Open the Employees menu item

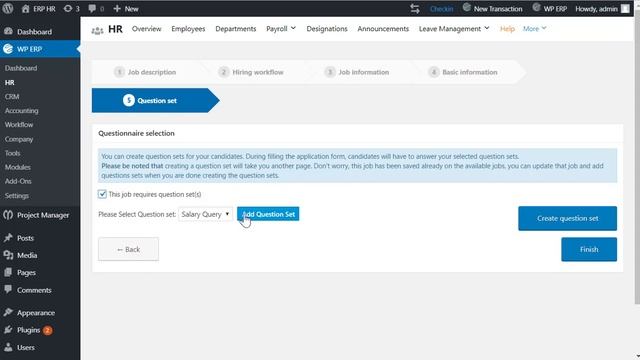(188, 29)
